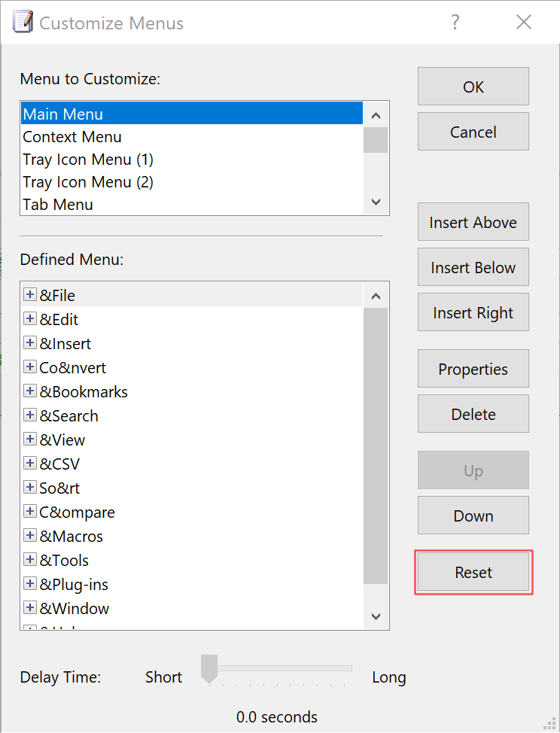Viewport: 560px width, 733px height.
Task: Expand the &Edit tree node
Action: click(x=30, y=319)
